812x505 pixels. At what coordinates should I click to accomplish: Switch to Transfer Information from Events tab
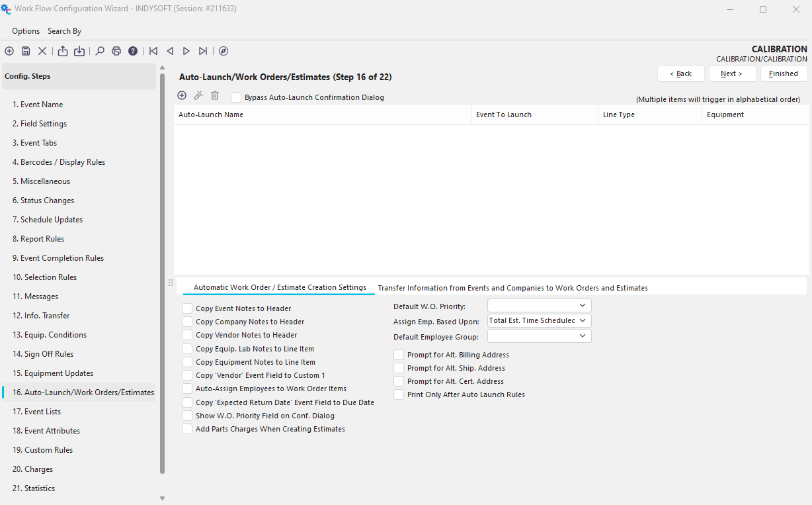click(x=512, y=288)
